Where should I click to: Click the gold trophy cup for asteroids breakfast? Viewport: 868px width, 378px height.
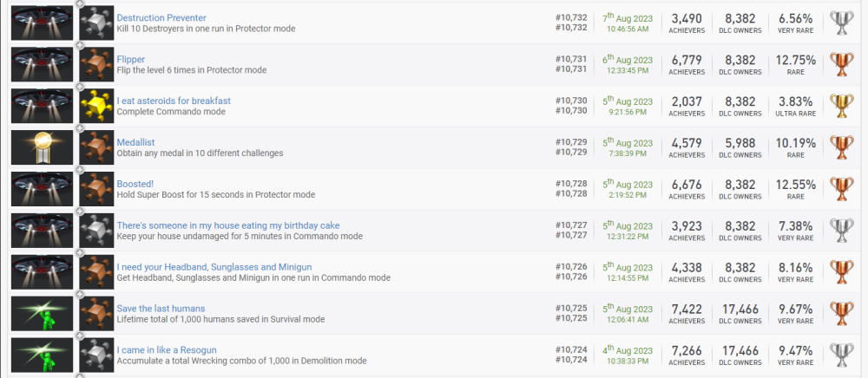pos(842,106)
